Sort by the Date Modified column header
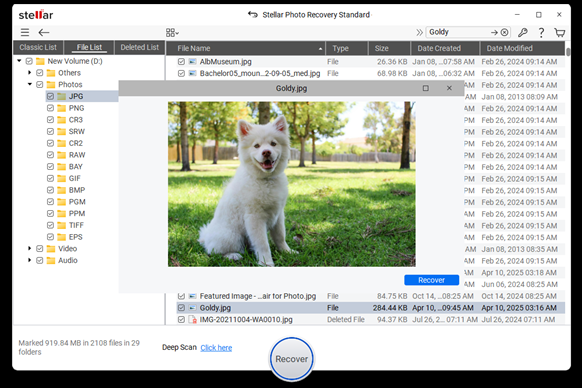The height and width of the screenshot is (388, 582). [x=522, y=48]
